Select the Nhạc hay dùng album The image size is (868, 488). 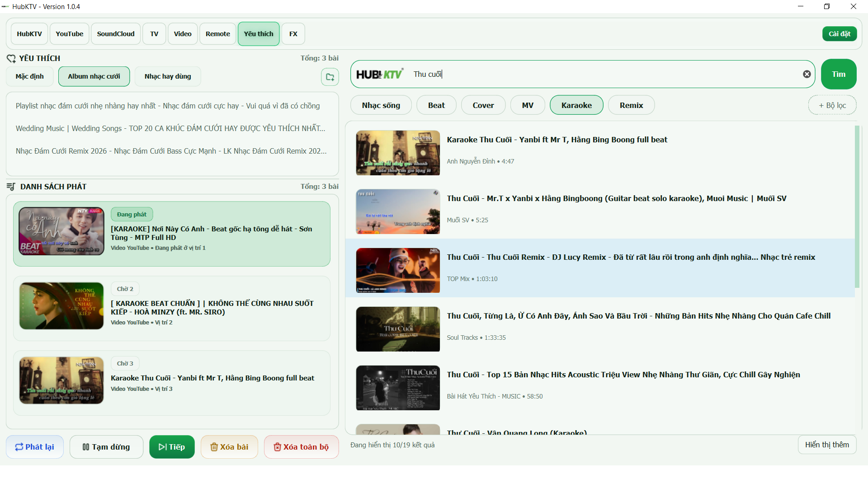coord(168,76)
